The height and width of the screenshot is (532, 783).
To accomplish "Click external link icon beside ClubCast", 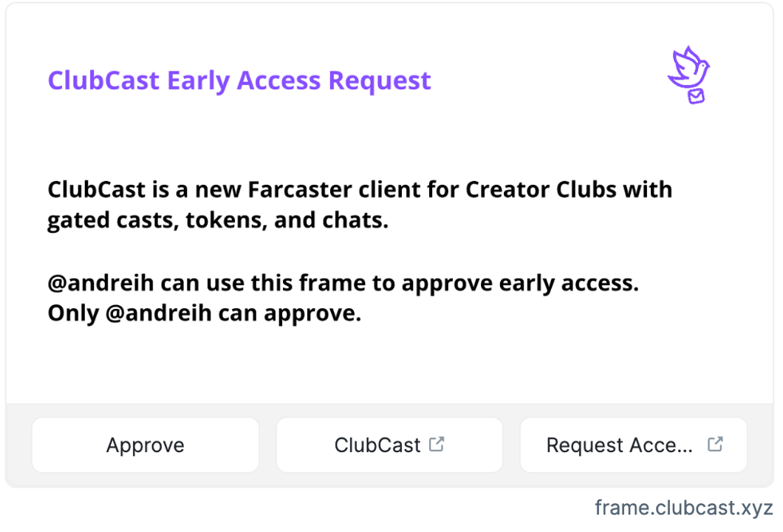I will [437, 444].
